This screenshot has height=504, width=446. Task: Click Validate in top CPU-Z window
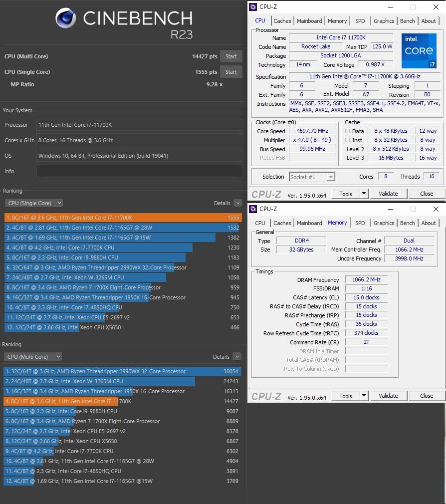click(x=389, y=194)
